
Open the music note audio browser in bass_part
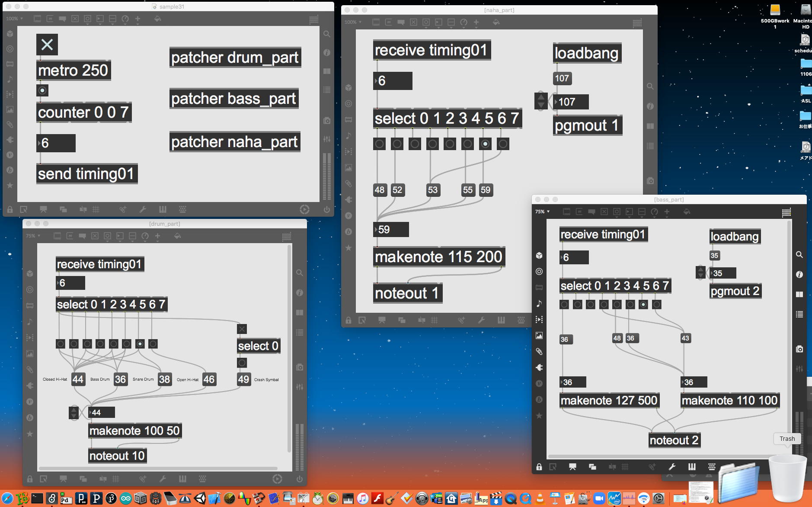tap(539, 303)
